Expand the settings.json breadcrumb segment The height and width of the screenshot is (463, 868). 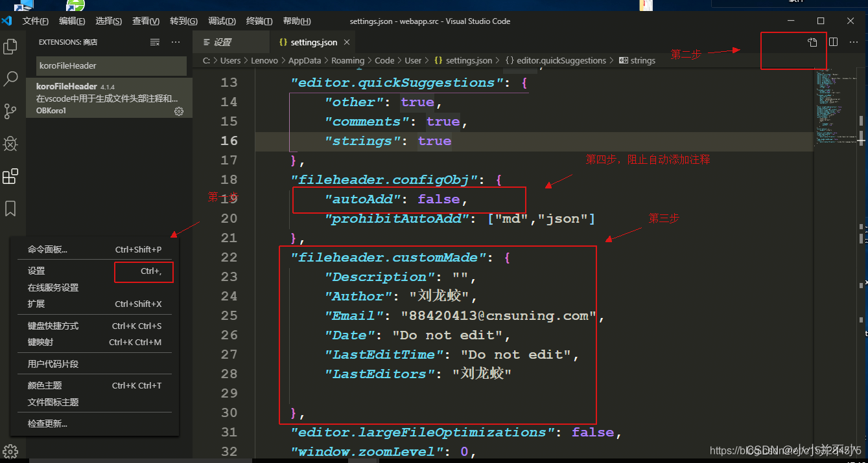point(469,60)
